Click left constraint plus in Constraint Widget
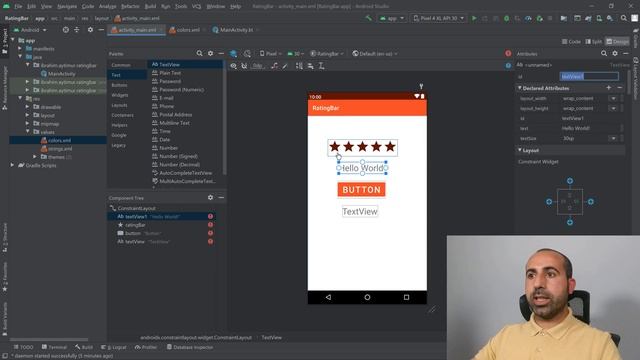This screenshot has width=640, height=360. (549, 202)
